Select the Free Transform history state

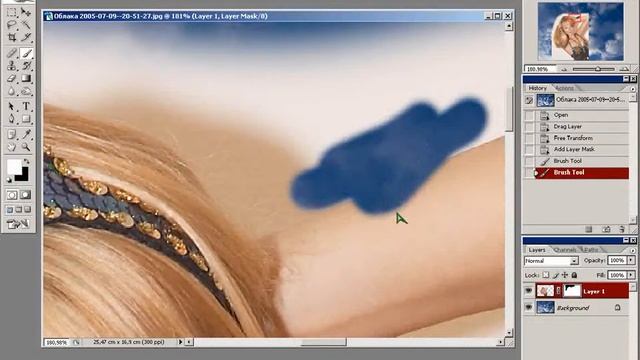tap(582, 138)
